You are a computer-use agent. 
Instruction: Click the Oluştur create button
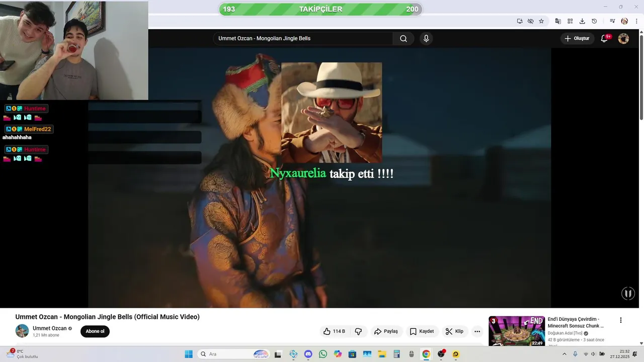(577, 39)
